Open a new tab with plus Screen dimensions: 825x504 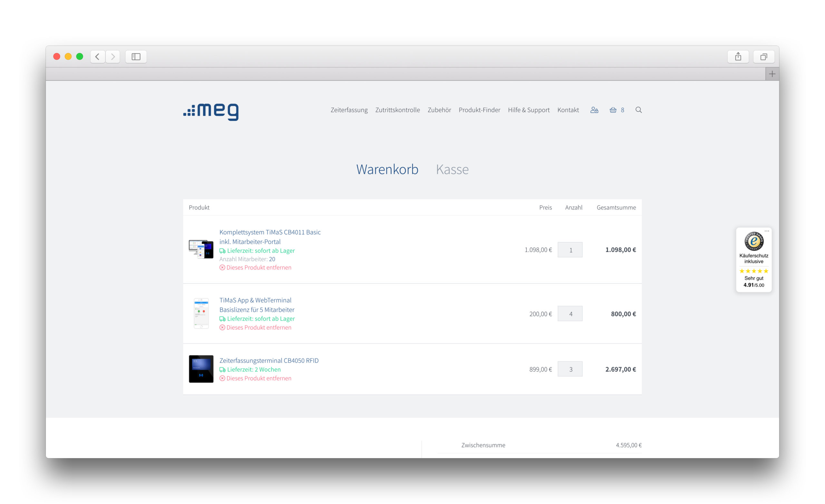click(772, 74)
